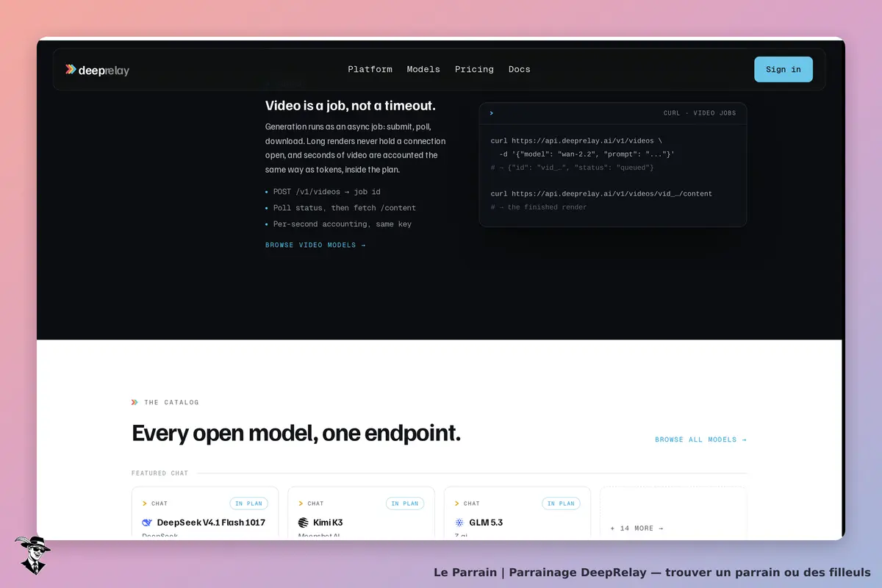The height and width of the screenshot is (588, 882).
Task: Open the Pricing page from the navbar
Action: coord(474,69)
